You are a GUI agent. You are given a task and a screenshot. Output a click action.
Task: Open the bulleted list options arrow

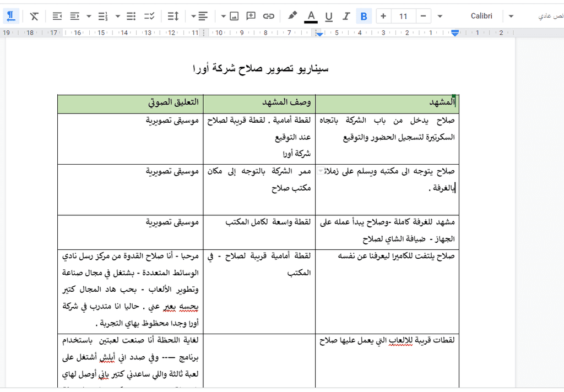click(118, 16)
